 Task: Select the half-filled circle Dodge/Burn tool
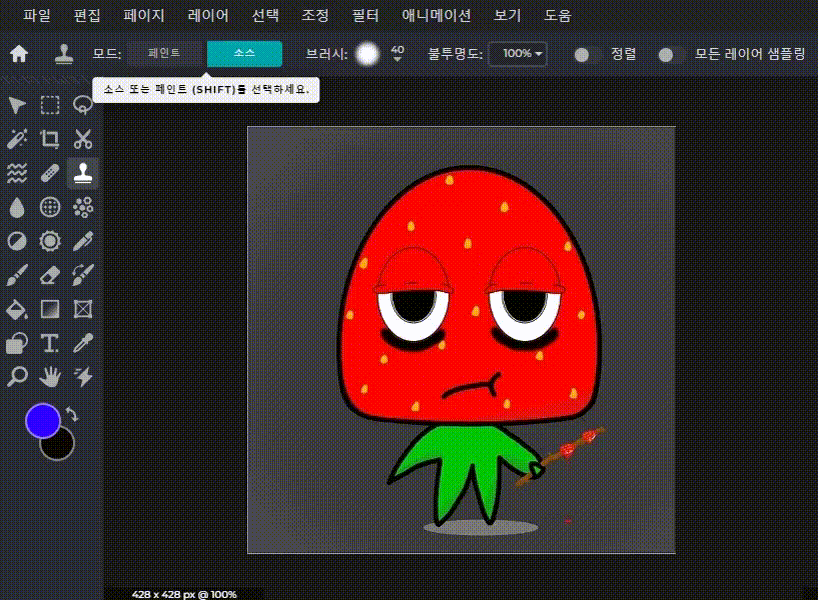pyautogui.click(x=17, y=241)
